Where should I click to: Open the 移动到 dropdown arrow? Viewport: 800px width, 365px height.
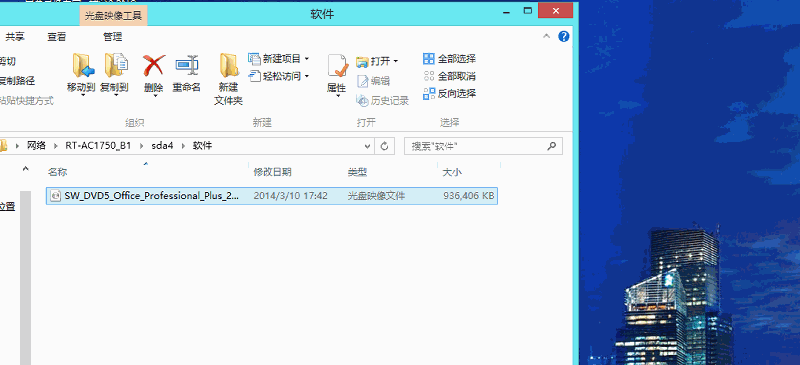click(83, 95)
